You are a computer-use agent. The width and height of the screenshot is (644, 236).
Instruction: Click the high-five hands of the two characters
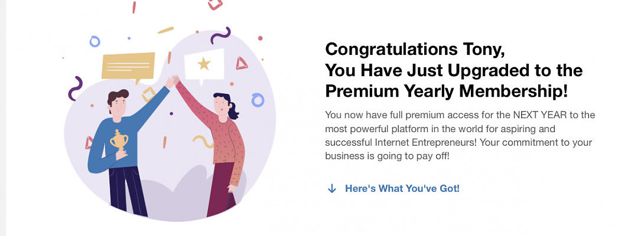173,81
